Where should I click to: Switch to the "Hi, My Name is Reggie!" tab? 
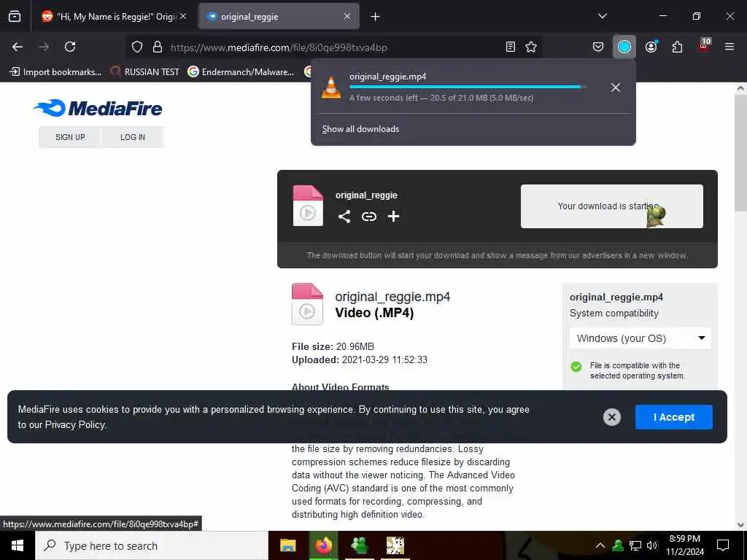click(115, 17)
